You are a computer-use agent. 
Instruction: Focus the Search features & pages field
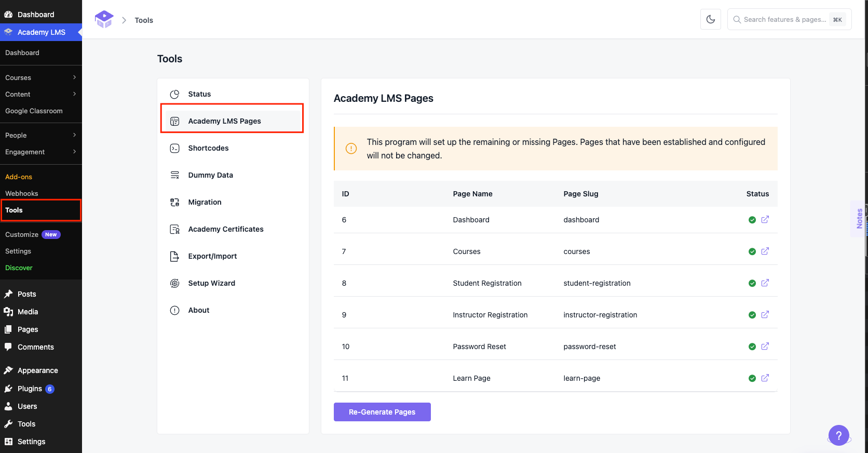789,19
